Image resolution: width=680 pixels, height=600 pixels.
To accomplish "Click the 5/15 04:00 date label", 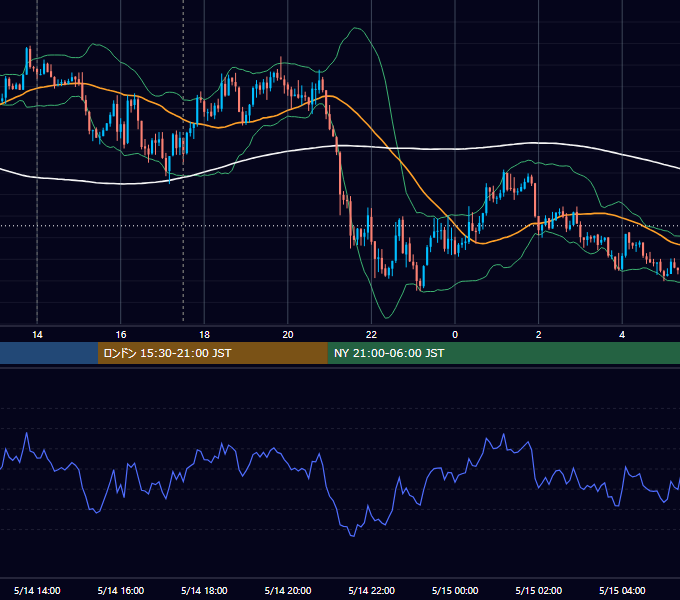I will (622, 590).
